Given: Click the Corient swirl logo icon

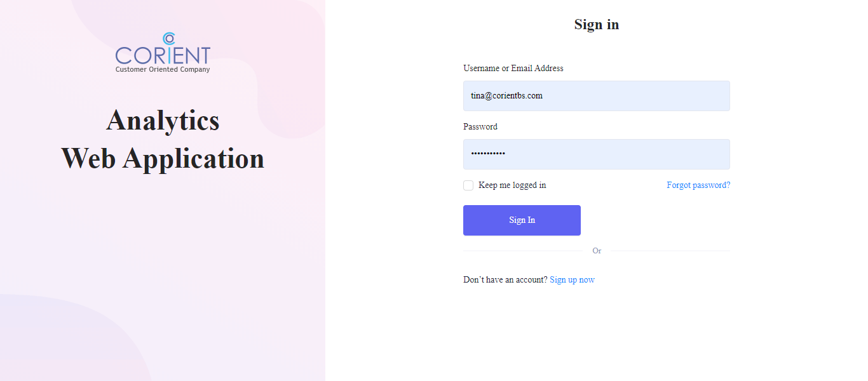Looking at the screenshot, I should [168, 39].
